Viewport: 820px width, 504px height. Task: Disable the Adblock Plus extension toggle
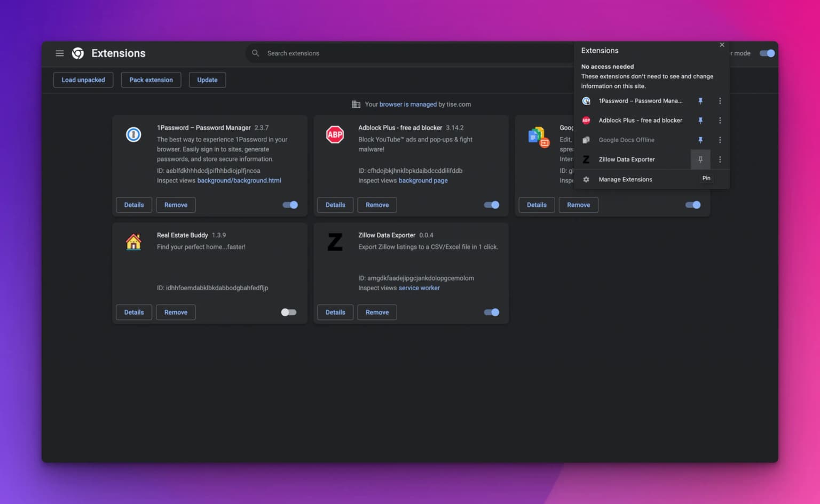click(x=492, y=205)
